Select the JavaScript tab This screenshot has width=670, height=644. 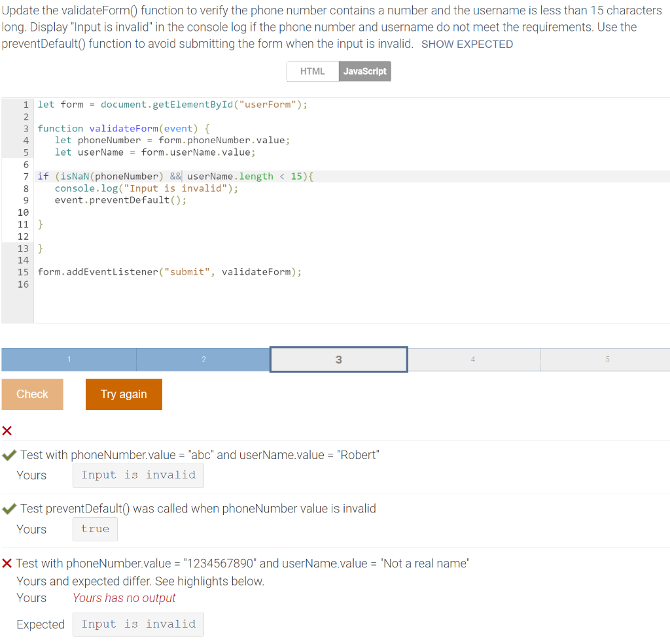pos(365,71)
